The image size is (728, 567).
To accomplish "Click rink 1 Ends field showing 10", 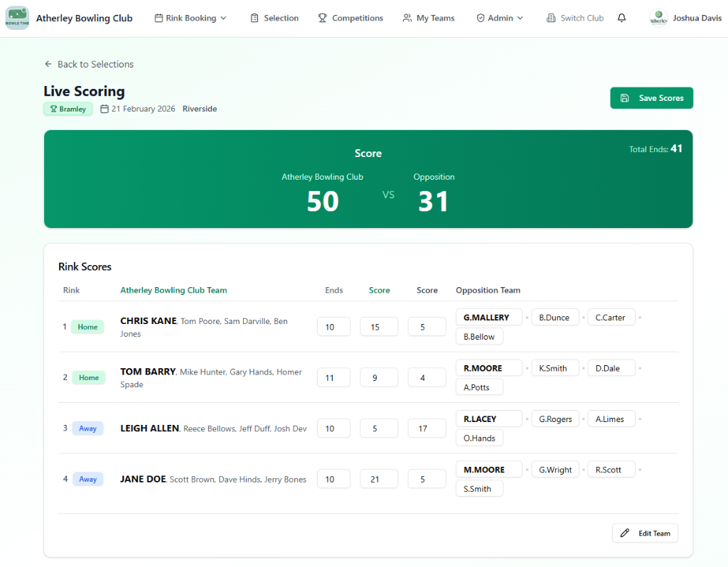I will pyautogui.click(x=334, y=327).
